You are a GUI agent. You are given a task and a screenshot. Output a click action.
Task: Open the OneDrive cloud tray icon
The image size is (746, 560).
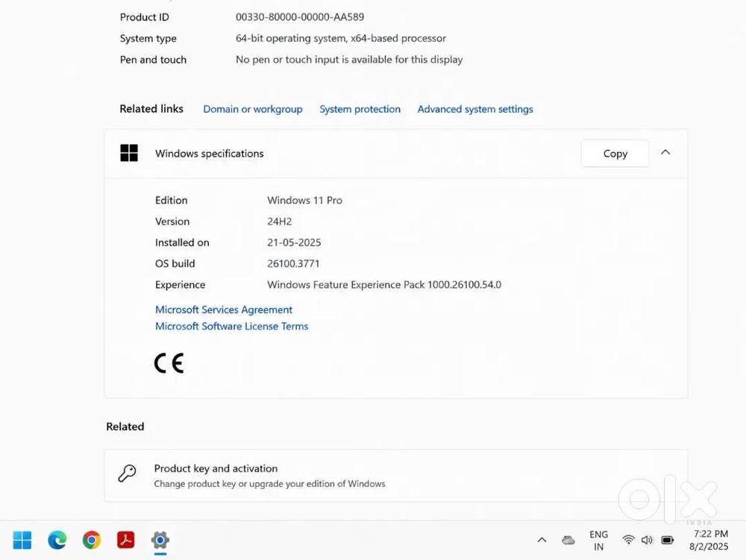click(x=568, y=540)
